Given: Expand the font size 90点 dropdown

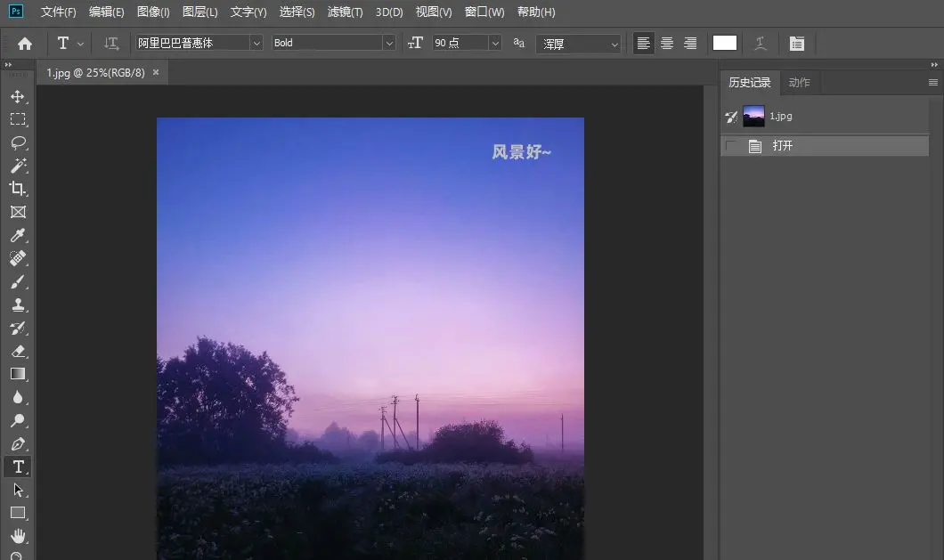Looking at the screenshot, I should coord(495,42).
